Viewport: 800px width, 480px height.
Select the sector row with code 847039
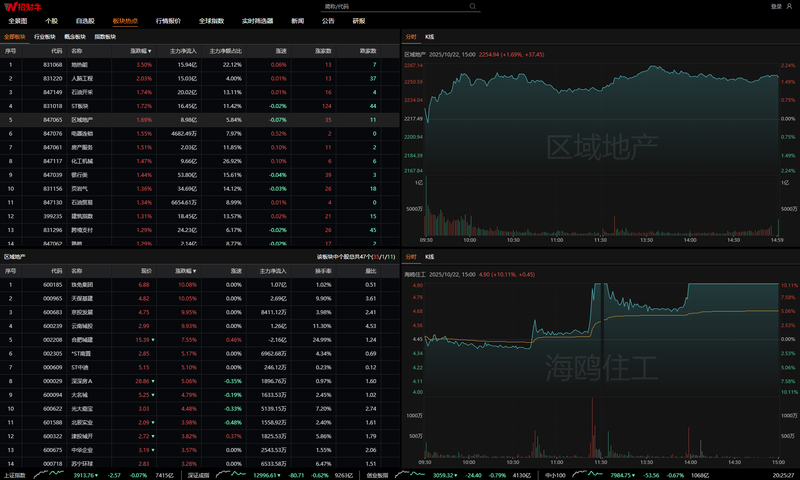(x=199, y=175)
